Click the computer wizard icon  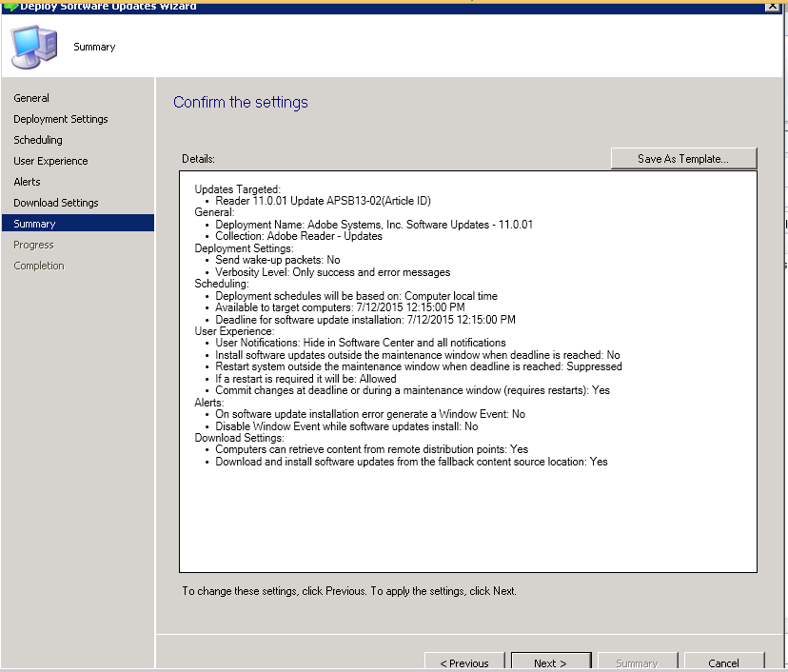click(x=34, y=47)
